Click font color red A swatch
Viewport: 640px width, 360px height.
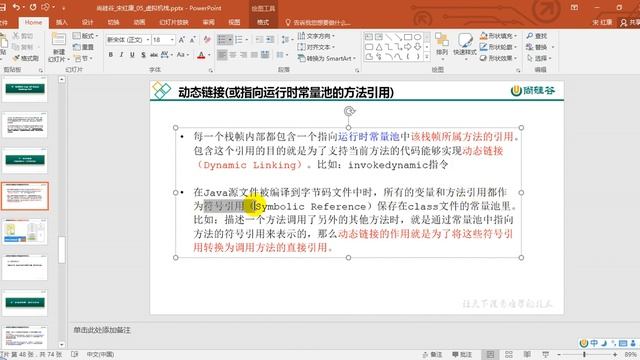click(x=201, y=55)
